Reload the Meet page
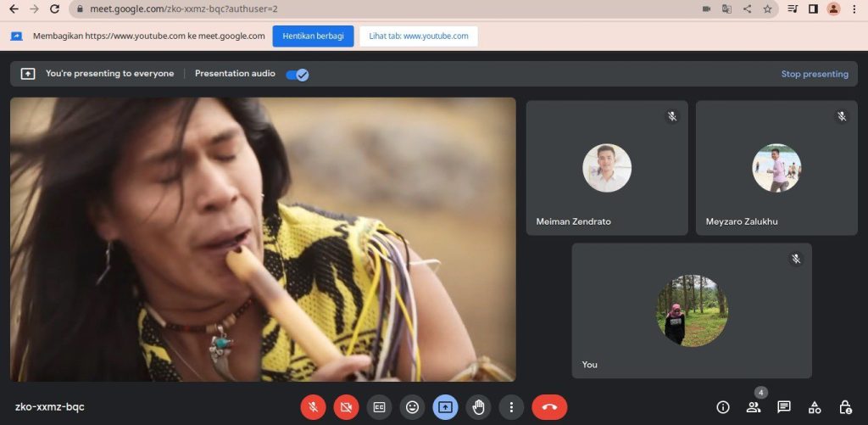Screen dimensions: 868x425 click(x=54, y=8)
